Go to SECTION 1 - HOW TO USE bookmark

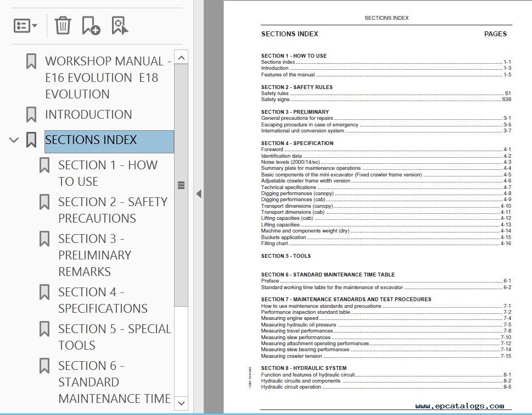[x=108, y=173]
